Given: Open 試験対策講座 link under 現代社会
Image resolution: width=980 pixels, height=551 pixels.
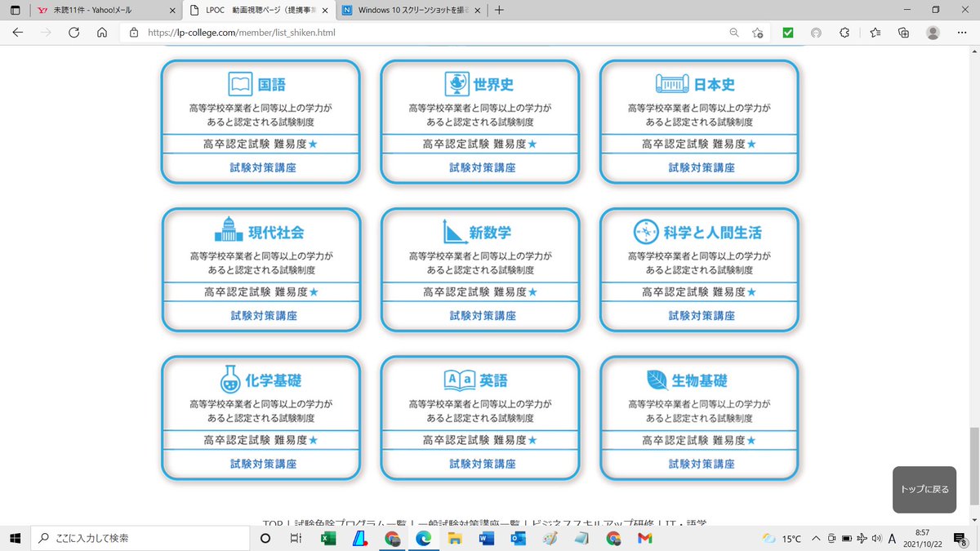Looking at the screenshot, I should click(x=263, y=315).
